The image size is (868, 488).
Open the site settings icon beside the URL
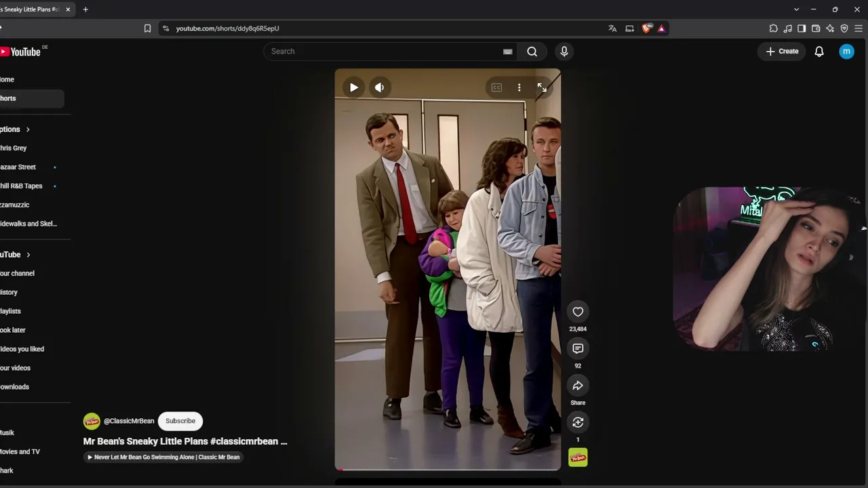[x=165, y=28]
